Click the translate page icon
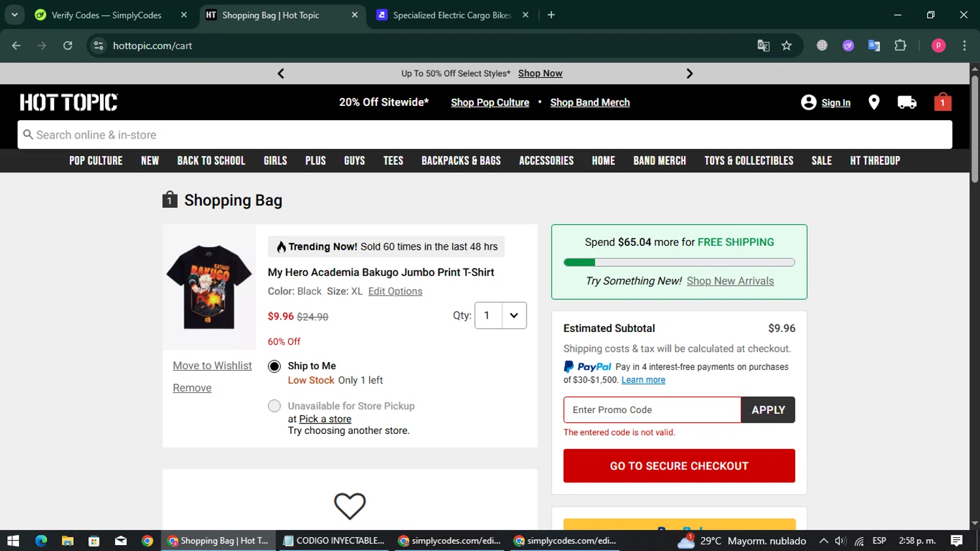980x551 pixels. (763, 46)
